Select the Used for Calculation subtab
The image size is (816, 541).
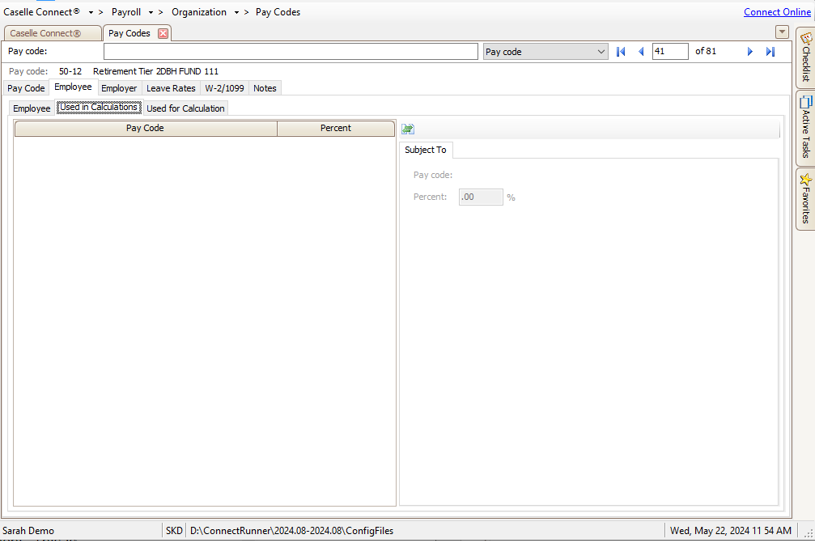tap(186, 108)
